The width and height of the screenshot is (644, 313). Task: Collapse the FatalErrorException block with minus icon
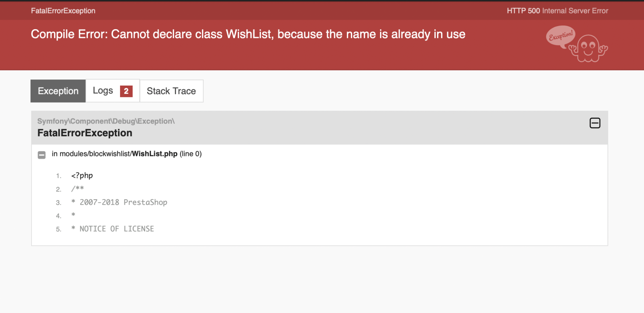(x=595, y=123)
